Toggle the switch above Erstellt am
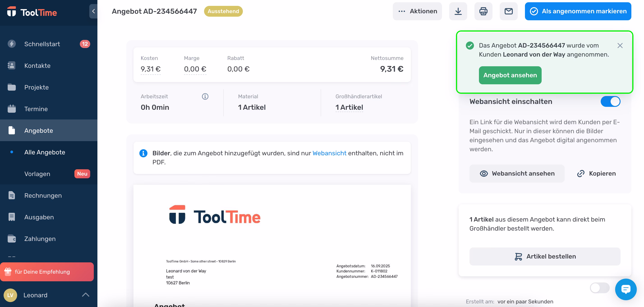644x307 pixels. (599, 288)
